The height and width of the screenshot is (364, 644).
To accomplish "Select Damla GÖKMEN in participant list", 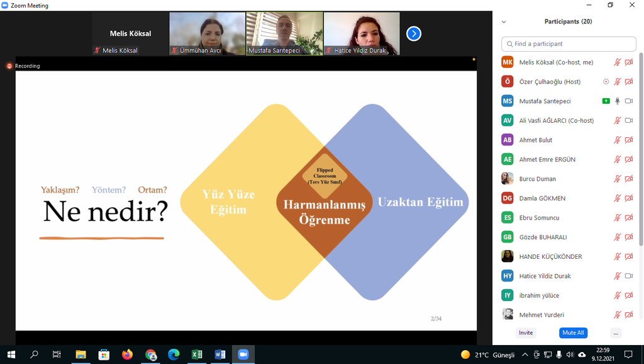I will tap(542, 198).
